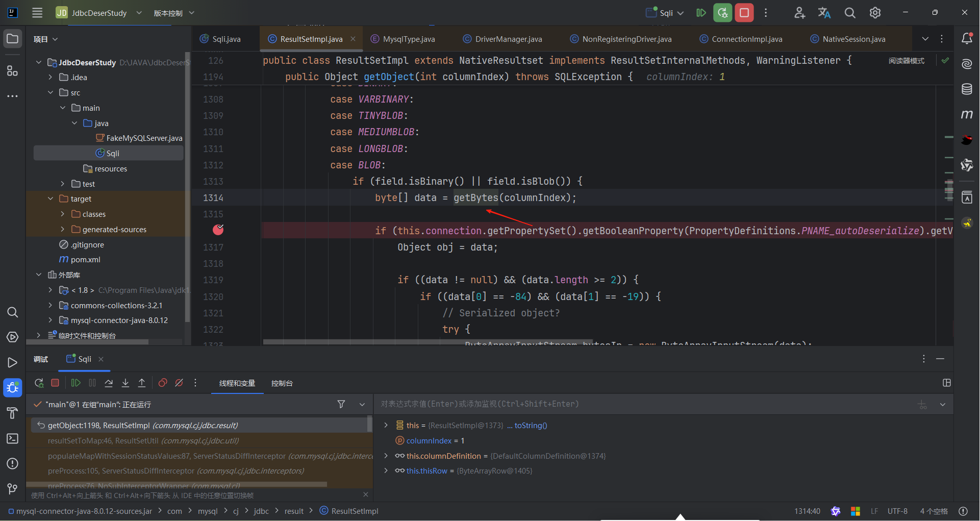This screenshot has width=980, height=521.
Task: Click UTF-8 encoding in status bar
Action: (x=897, y=511)
